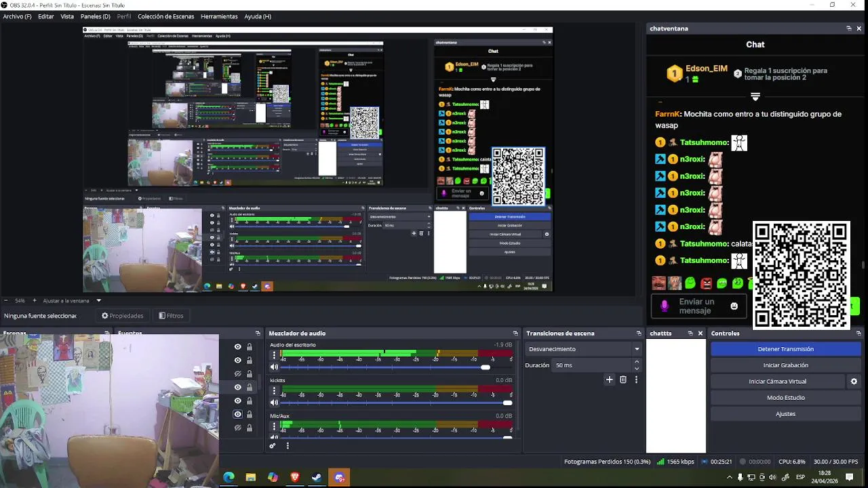Open Steam from the taskbar
Image resolution: width=868 pixels, height=488 pixels.
point(317,477)
